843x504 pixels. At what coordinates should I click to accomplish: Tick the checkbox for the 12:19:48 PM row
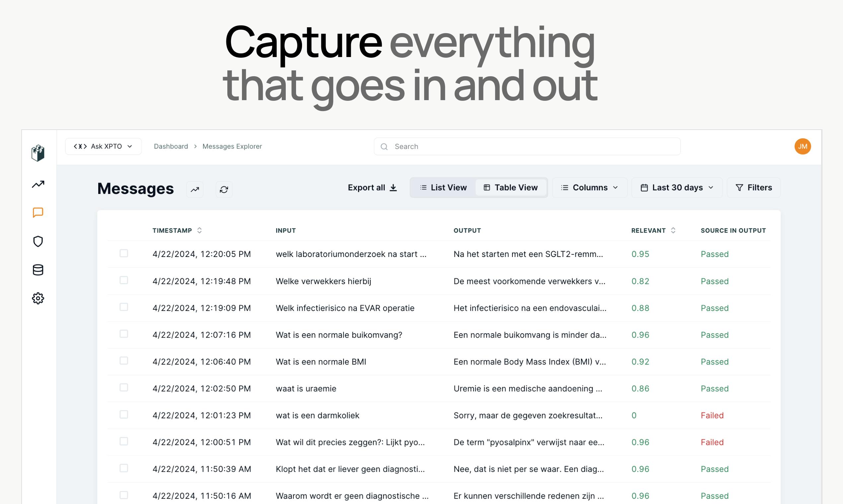(x=124, y=280)
